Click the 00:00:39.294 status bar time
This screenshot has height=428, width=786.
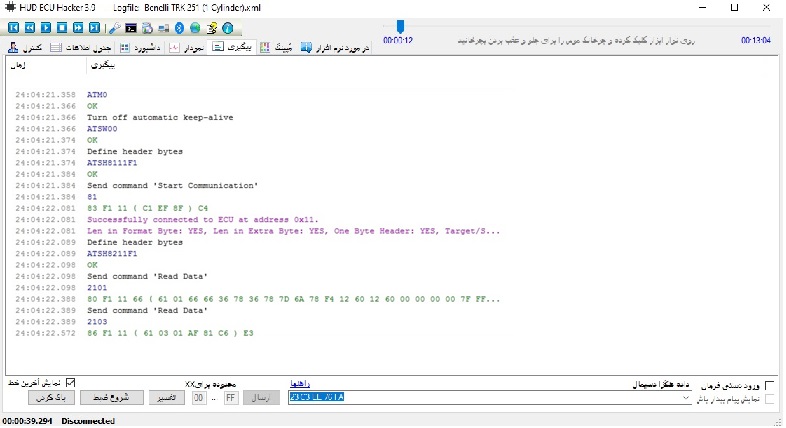click(x=28, y=421)
